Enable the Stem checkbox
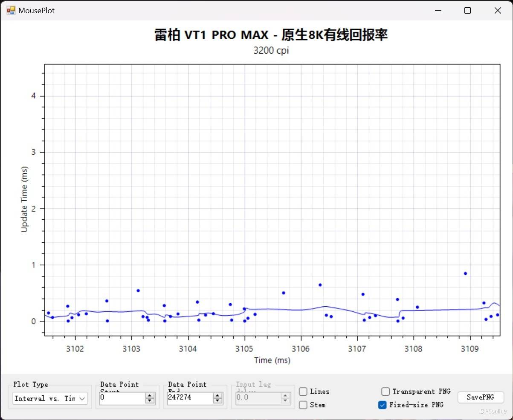This screenshot has width=513, height=420. coord(303,405)
